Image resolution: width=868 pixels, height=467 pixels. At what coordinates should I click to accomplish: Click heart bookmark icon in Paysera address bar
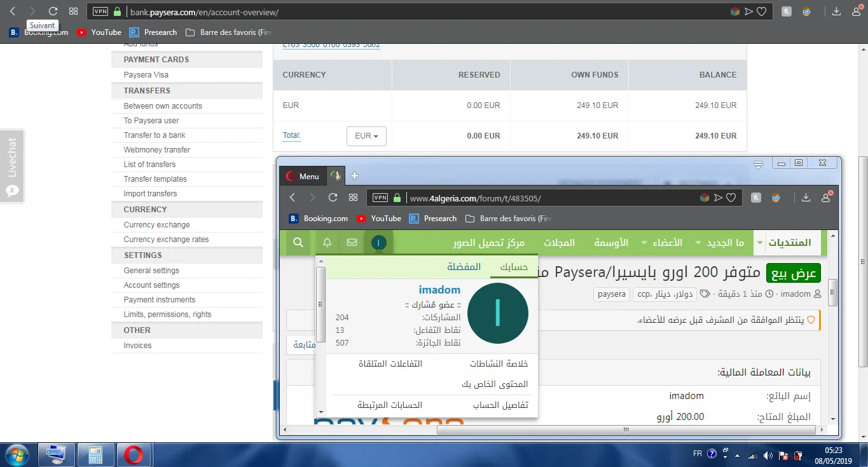(x=761, y=11)
